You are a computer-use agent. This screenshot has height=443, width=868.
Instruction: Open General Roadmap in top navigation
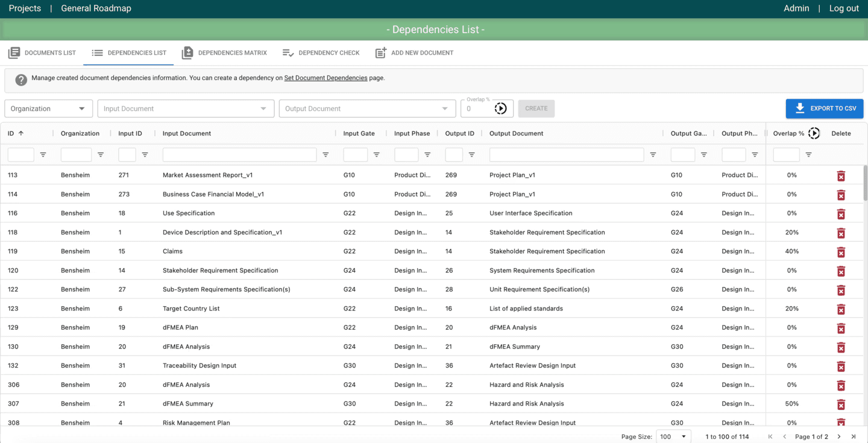(x=96, y=8)
